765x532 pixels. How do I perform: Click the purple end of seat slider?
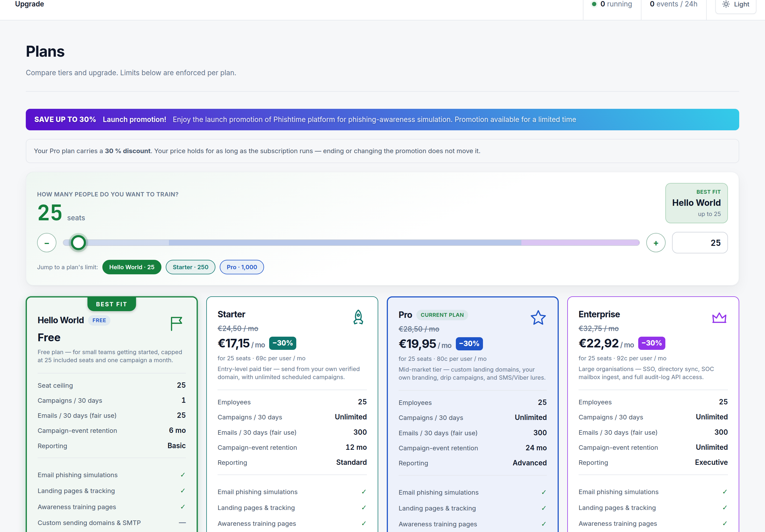click(580, 243)
